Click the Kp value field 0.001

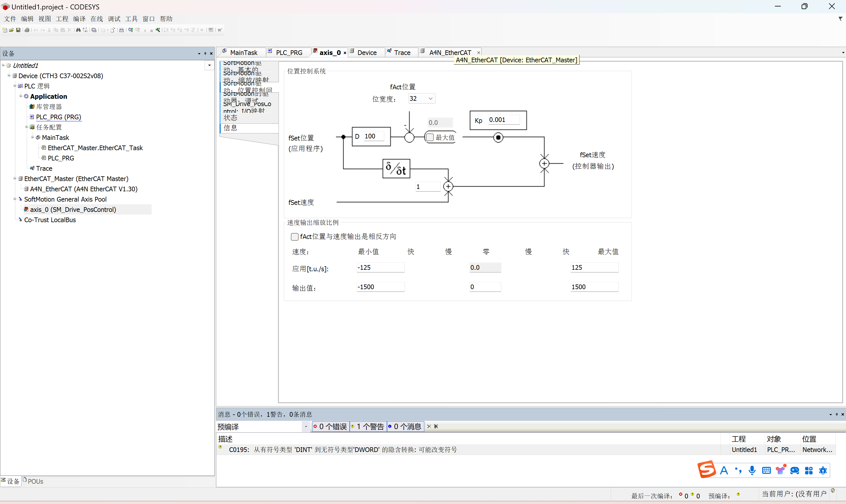coord(504,120)
